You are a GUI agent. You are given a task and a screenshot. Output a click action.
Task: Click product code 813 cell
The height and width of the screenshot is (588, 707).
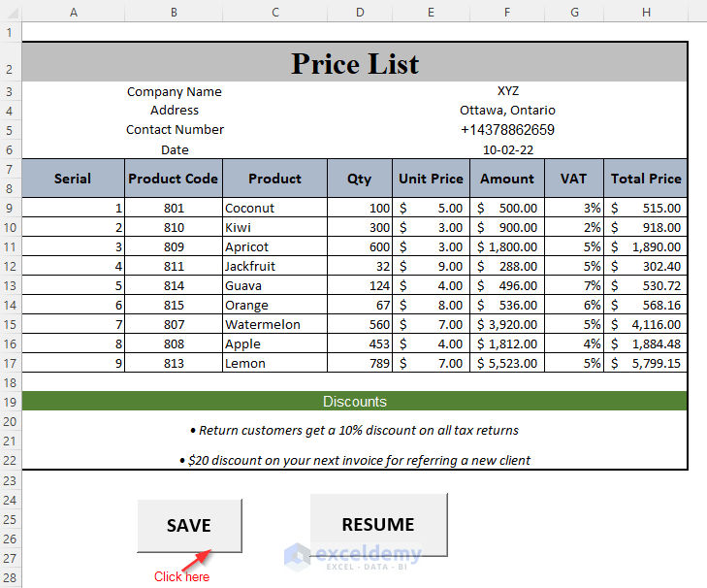174,363
